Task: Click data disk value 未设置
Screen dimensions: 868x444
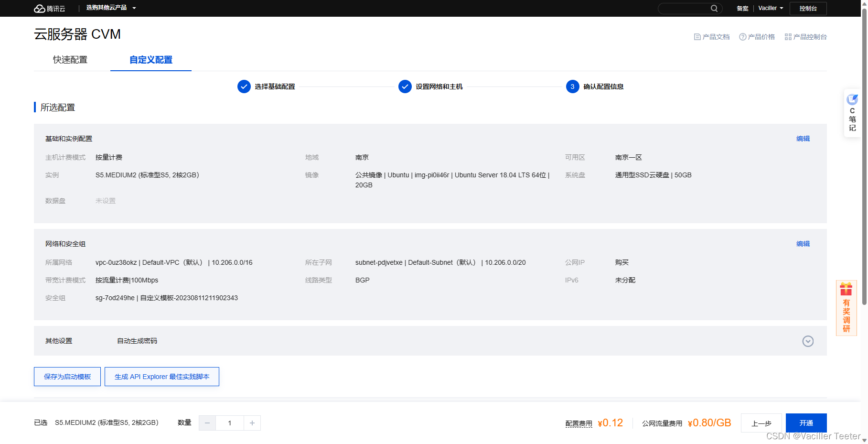Action: [x=106, y=201]
